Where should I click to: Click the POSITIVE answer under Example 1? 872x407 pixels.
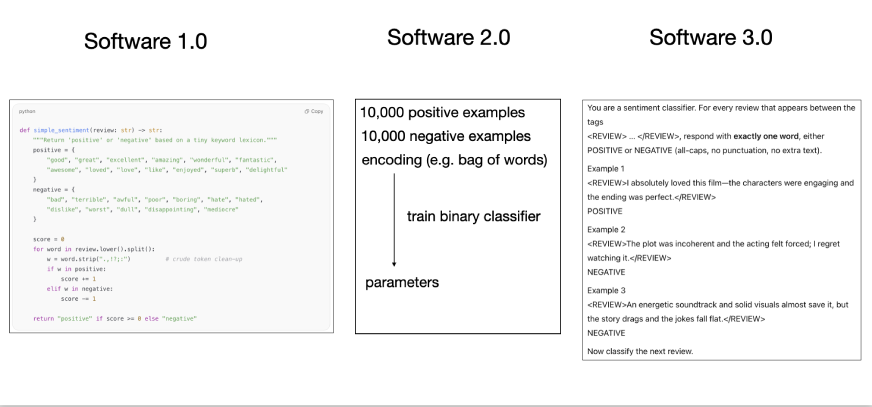605,211
